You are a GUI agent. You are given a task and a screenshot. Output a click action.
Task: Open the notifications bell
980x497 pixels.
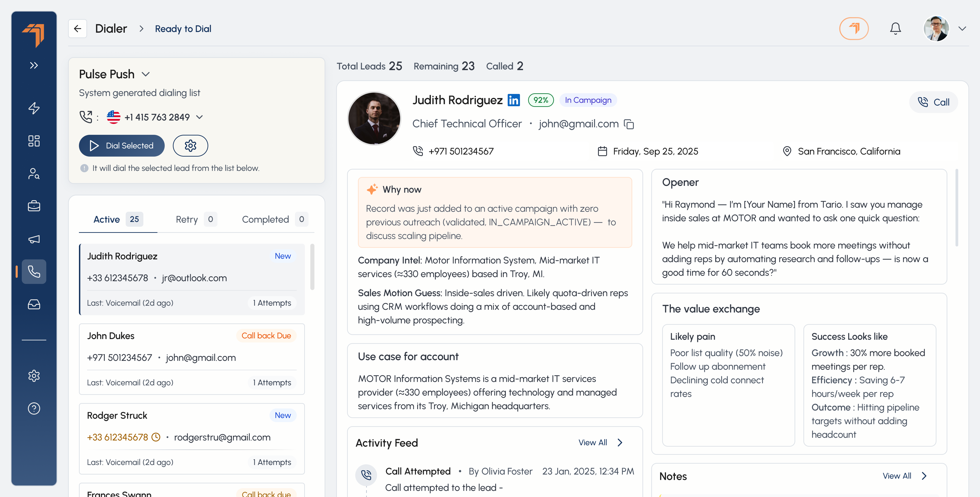(896, 29)
